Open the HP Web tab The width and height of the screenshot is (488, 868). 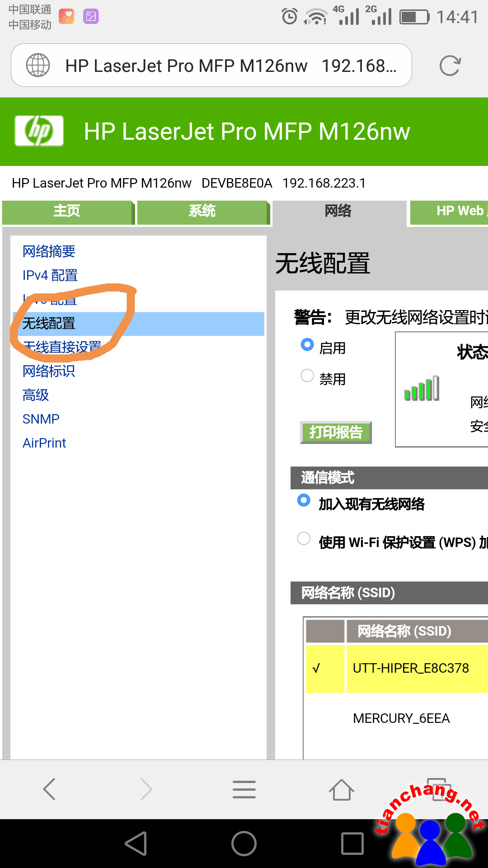[449, 212]
